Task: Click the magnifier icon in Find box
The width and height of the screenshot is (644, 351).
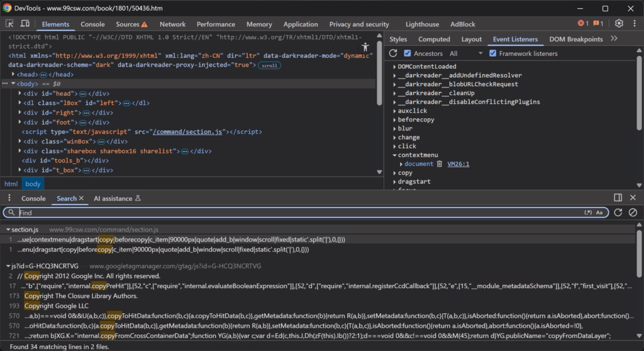Action: pos(11,213)
